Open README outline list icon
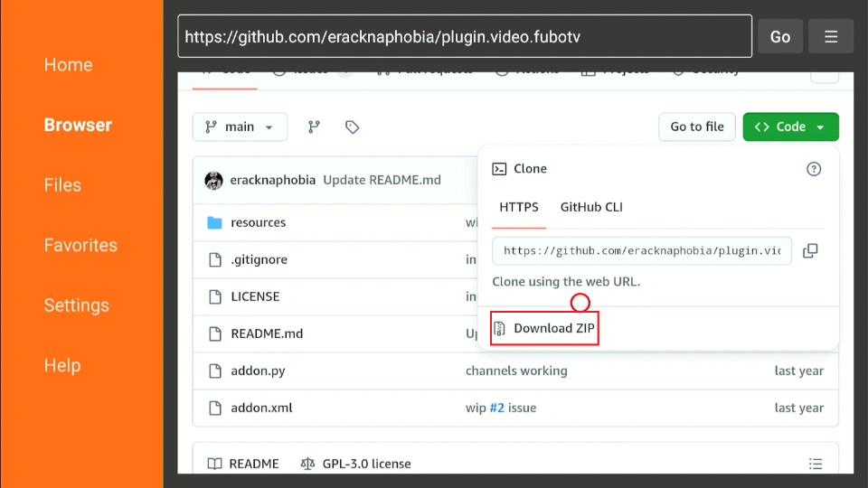This screenshot has height=488, width=868. [x=815, y=464]
